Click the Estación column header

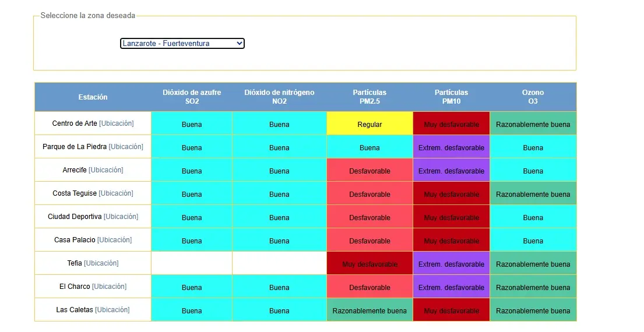point(93,97)
